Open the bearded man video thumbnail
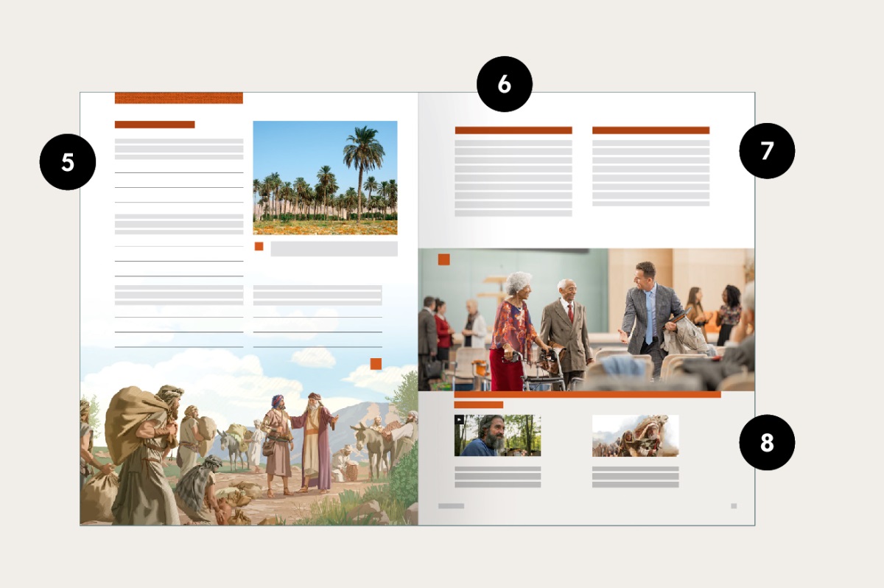 point(497,435)
